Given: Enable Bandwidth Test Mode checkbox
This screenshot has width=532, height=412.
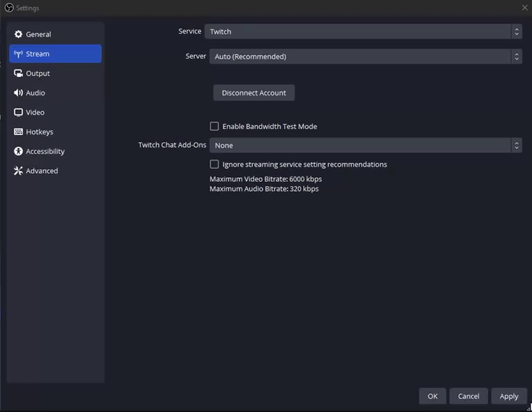Looking at the screenshot, I should click(x=214, y=126).
